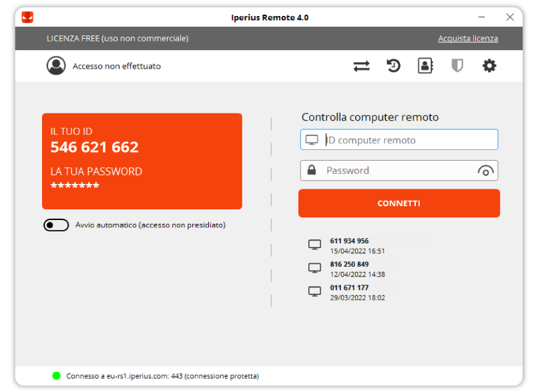Click the monitor icon in ID field
Screen dimensions: 534x392
tap(312, 140)
